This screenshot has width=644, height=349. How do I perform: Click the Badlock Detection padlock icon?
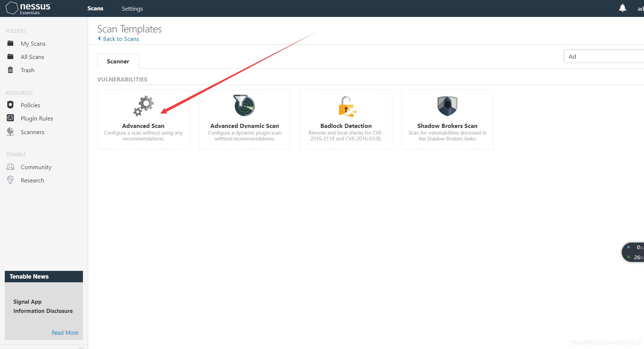click(x=347, y=107)
